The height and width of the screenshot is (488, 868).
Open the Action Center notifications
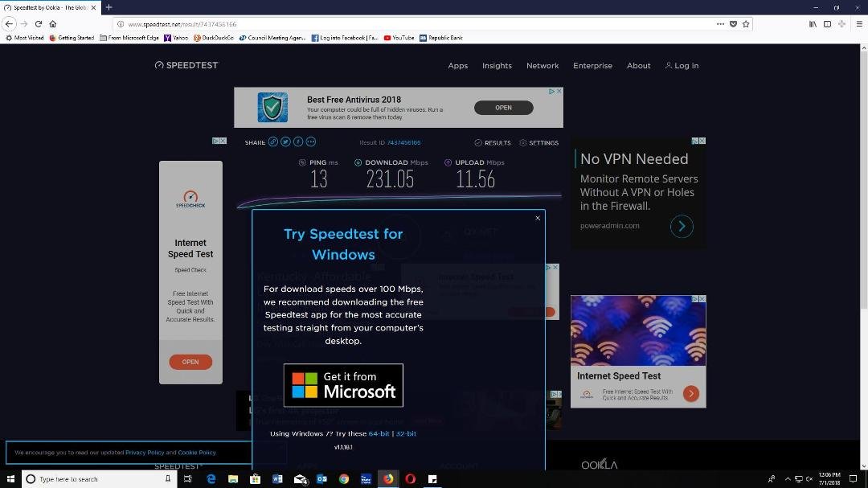pos(853,478)
